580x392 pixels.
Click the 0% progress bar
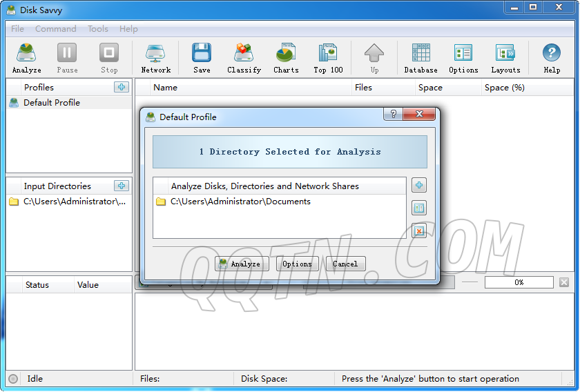click(x=519, y=282)
